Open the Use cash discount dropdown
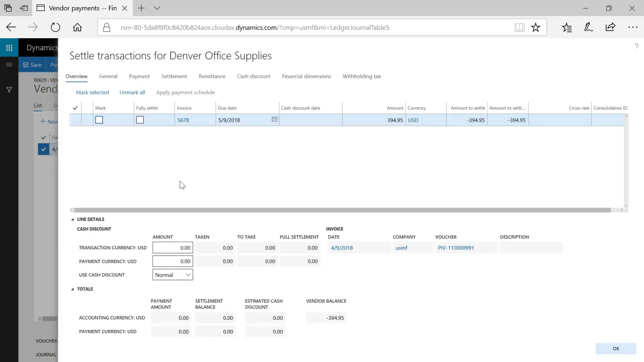Screen dimensions: 644x362 coord(173,275)
